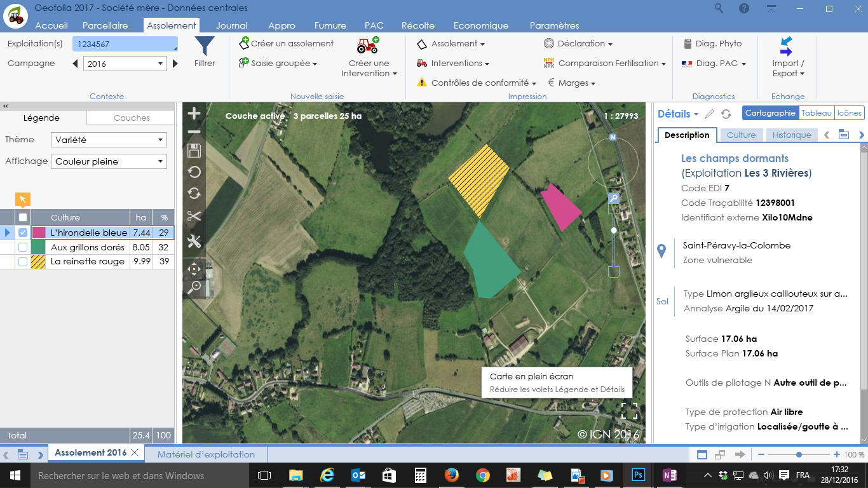868x488 pixels.
Task: Open Photoshop from the taskbar
Action: (x=638, y=475)
